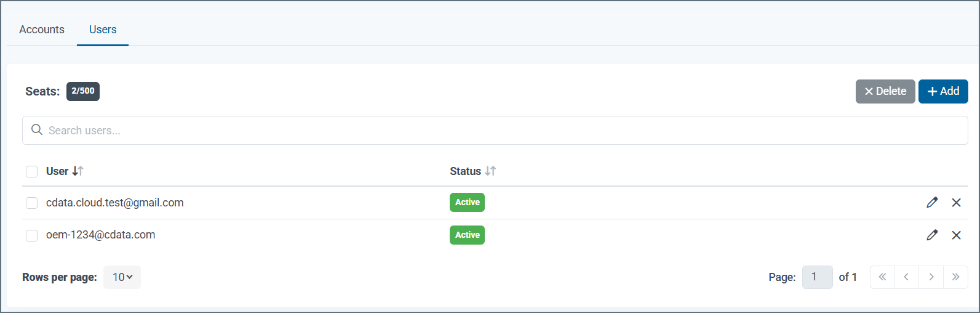Viewport: 980px width, 313px height.
Task: Sort by the User column arrows
Action: pos(78,171)
